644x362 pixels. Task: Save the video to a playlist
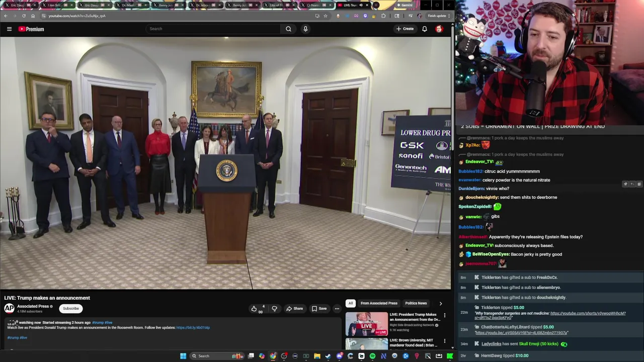coord(319,308)
